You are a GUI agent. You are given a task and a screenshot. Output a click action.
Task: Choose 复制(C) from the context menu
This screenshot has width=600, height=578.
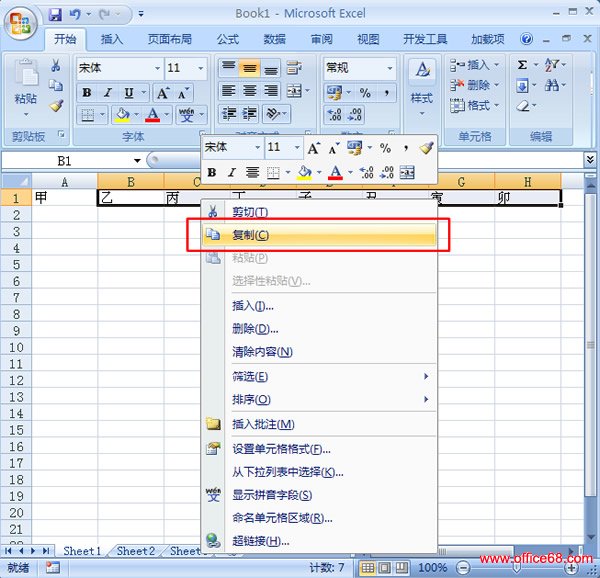(319, 234)
